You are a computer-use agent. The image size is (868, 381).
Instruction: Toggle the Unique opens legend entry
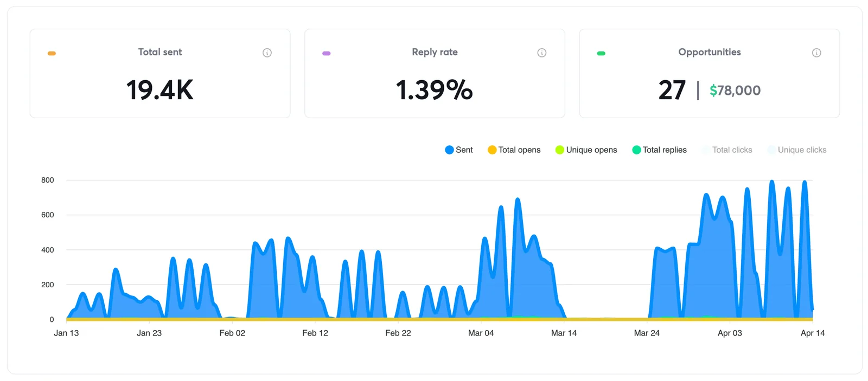586,150
